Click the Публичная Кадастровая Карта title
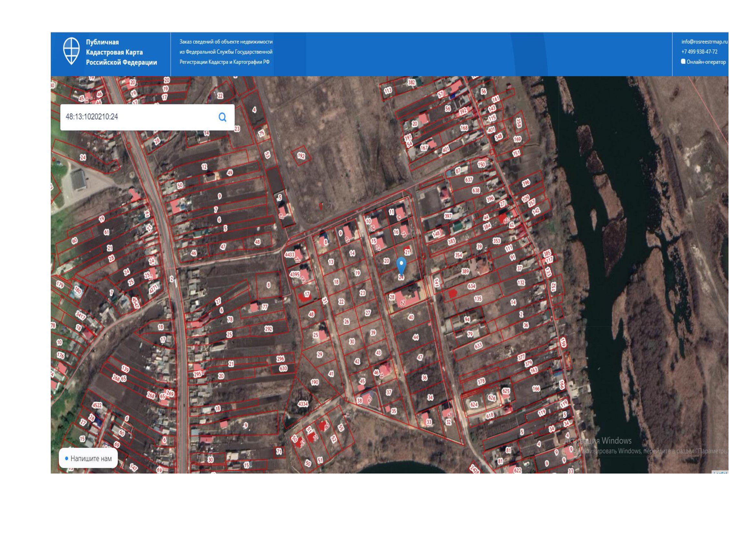Viewport: 756px width, 535px height. pos(122,52)
